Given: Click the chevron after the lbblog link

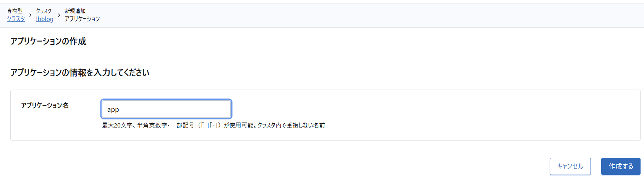Looking at the screenshot, I should click(x=59, y=15).
